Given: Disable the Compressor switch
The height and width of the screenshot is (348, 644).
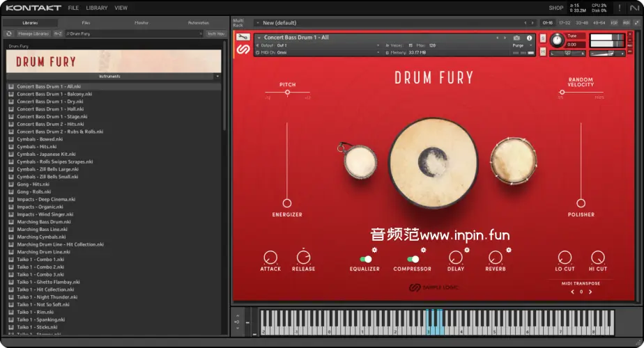Looking at the screenshot, I should point(413,259).
